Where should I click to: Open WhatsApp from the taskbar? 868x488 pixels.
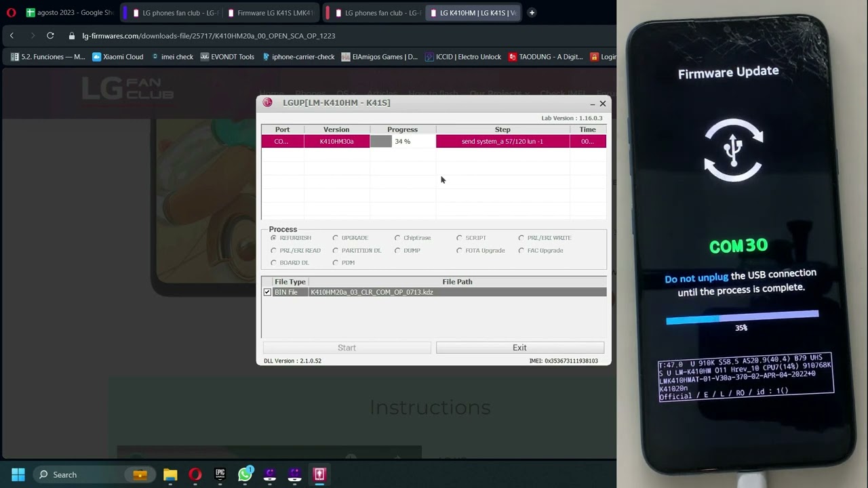(x=245, y=474)
